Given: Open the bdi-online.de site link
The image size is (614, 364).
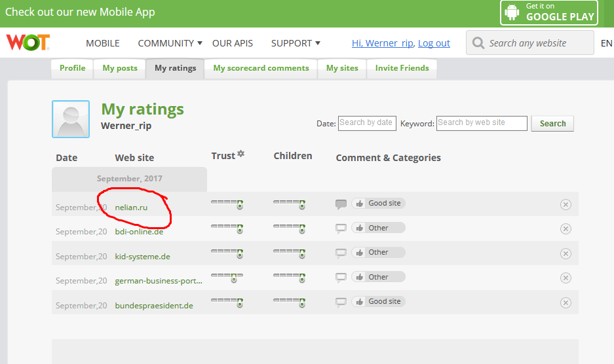Looking at the screenshot, I should click(x=139, y=232).
